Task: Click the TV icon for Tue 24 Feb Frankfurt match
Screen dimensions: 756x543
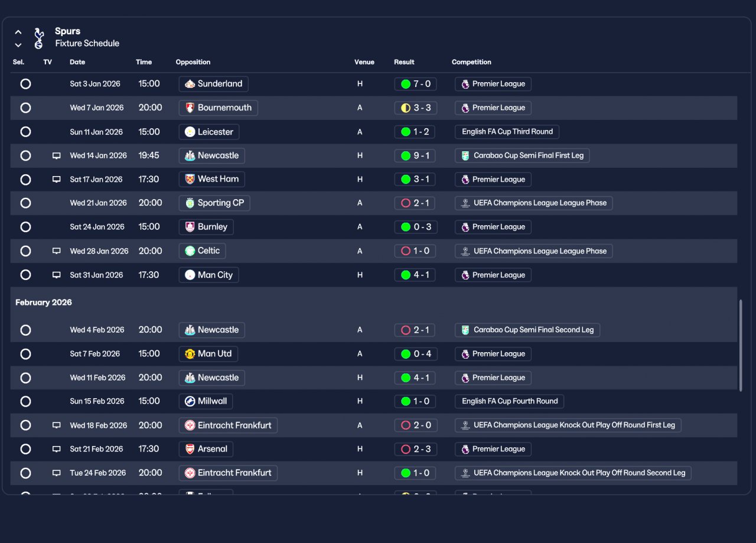Action: click(57, 473)
